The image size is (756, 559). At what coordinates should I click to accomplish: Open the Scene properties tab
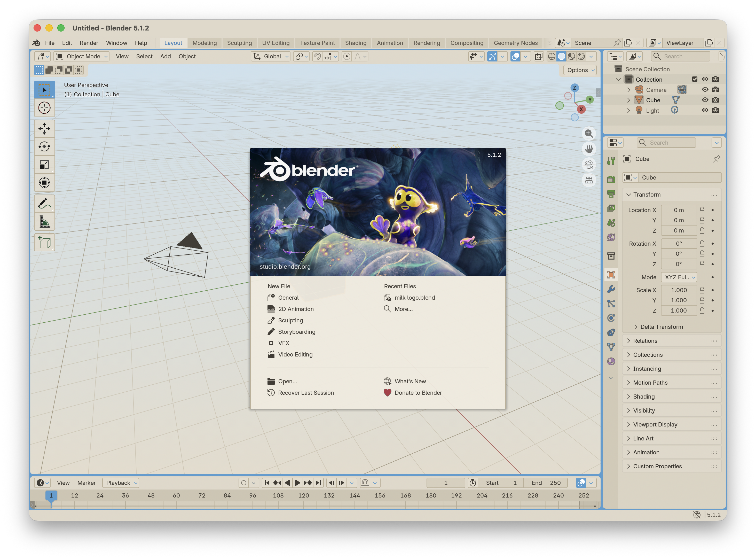coord(611,223)
